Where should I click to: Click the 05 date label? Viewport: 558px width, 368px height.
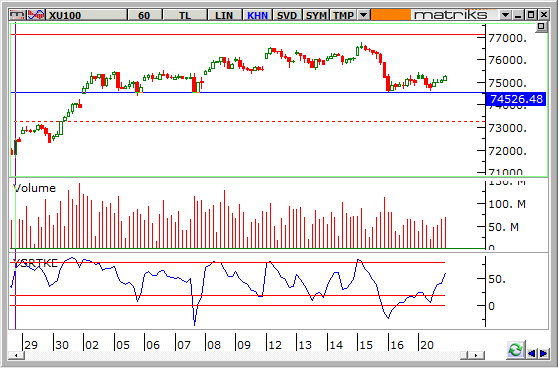pos(122,345)
